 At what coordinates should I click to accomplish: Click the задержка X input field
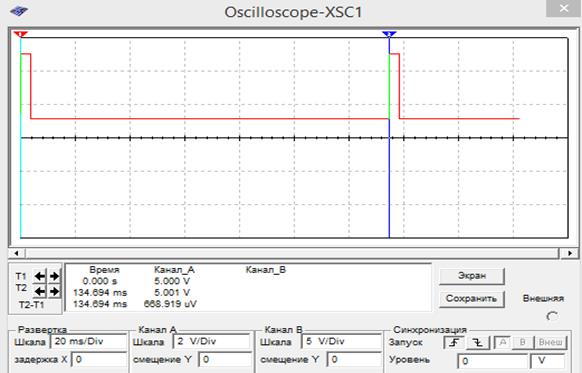click(99, 360)
